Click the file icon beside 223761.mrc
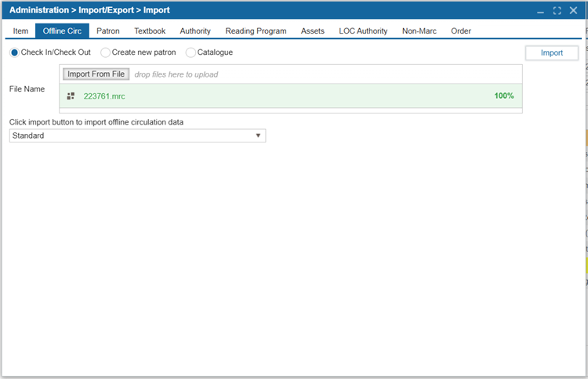This screenshot has width=588, height=379. tap(71, 96)
